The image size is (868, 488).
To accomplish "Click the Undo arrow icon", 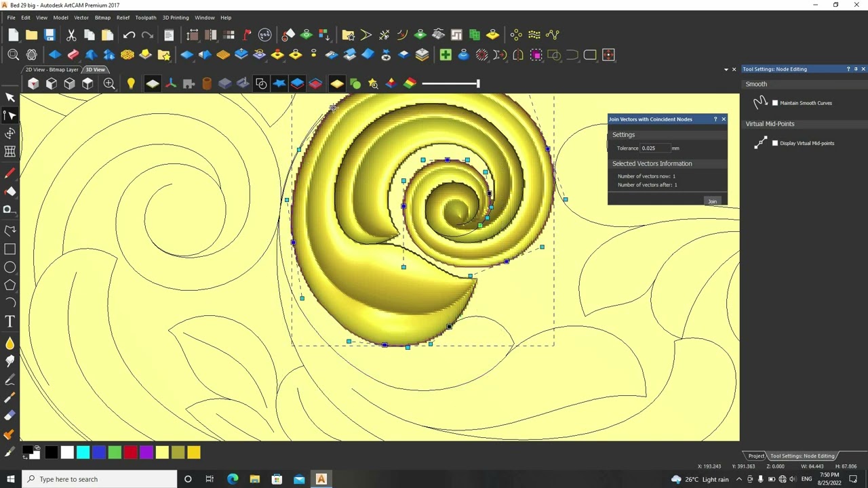I will [129, 35].
